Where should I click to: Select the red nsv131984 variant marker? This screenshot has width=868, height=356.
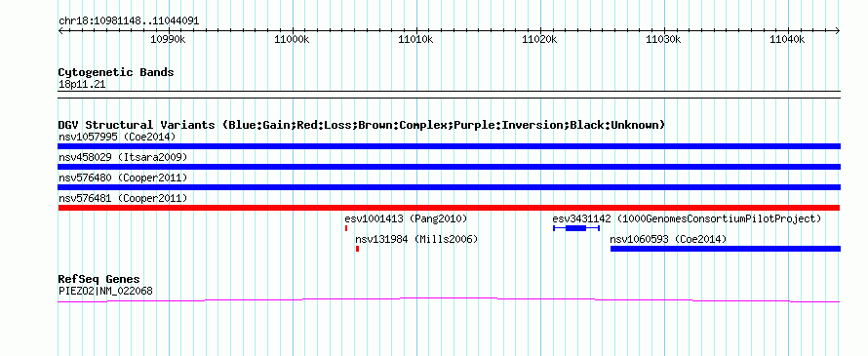358,249
